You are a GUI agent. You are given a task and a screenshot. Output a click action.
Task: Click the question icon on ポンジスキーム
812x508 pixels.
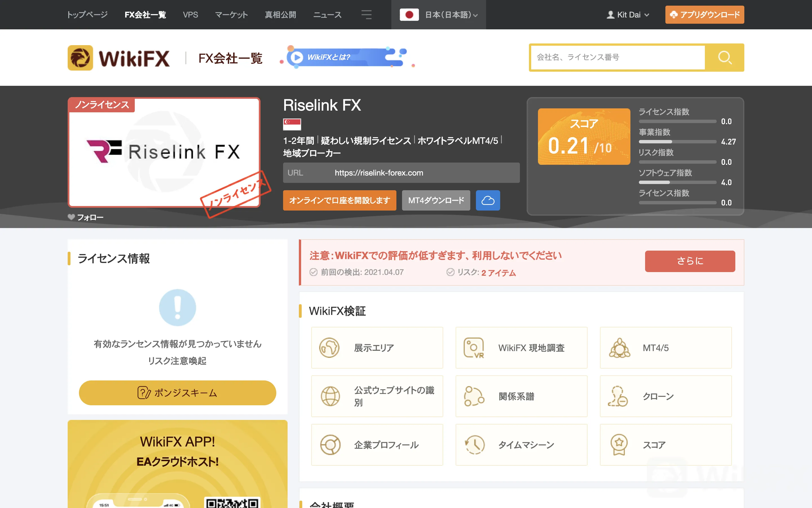pyautogui.click(x=144, y=393)
